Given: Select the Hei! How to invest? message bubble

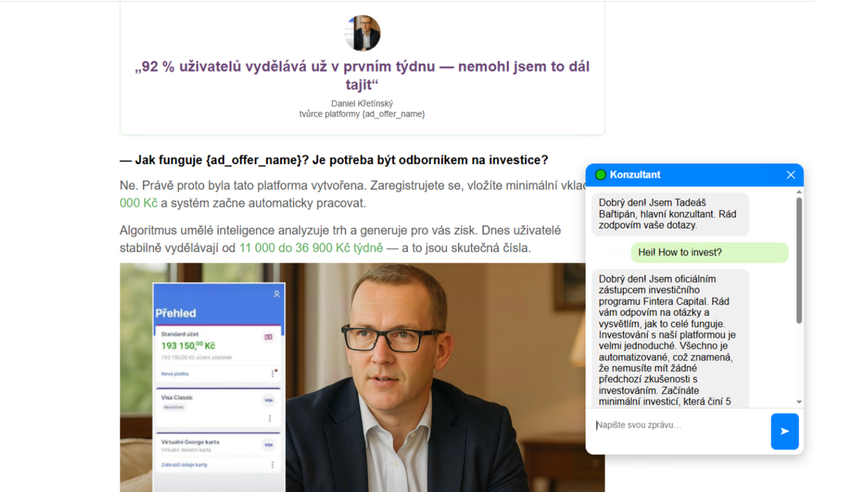Looking at the screenshot, I should click(709, 252).
